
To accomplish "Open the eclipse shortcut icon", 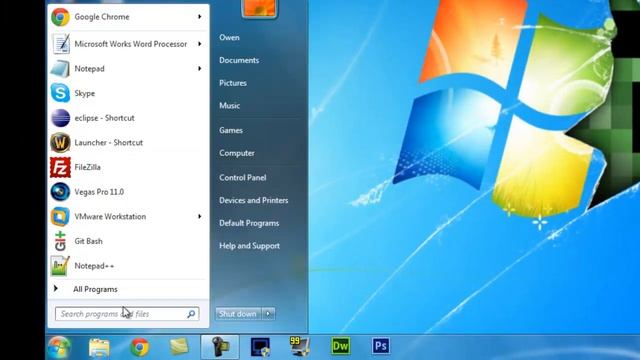I will 60,118.
